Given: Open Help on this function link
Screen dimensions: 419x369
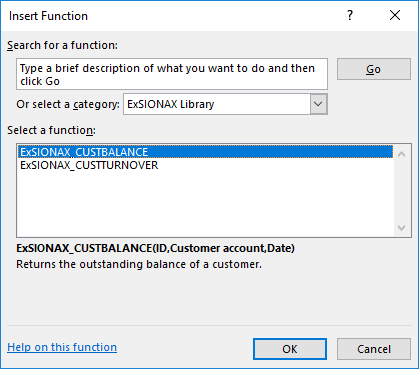Looking at the screenshot, I should (62, 347).
